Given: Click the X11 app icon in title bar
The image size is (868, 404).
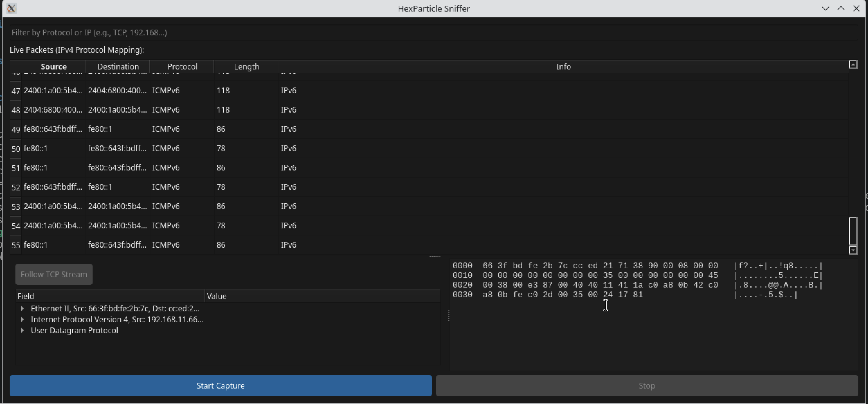Looking at the screenshot, I should tap(11, 8).
